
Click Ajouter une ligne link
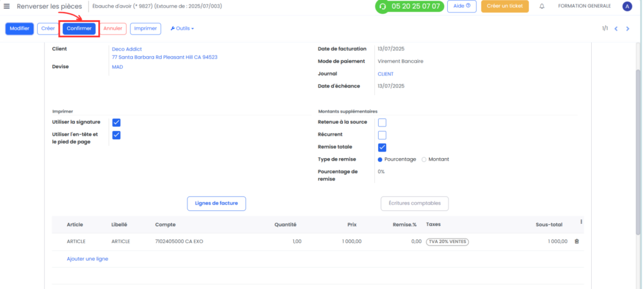click(87, 259)
